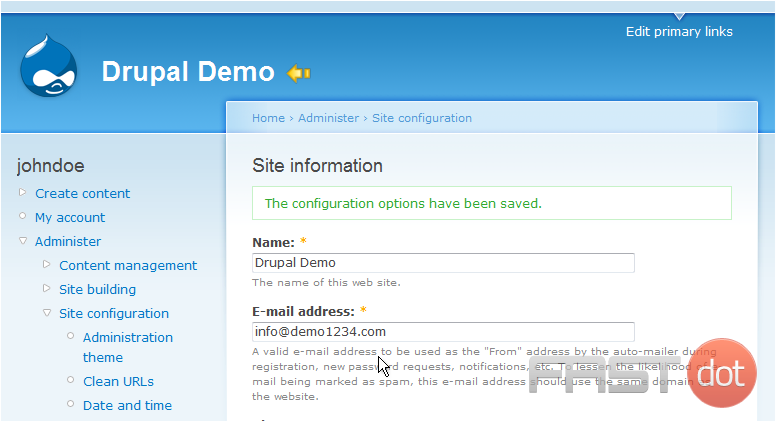Click the Date and time bullet icon
776x422 pixels.
[70, 404]
